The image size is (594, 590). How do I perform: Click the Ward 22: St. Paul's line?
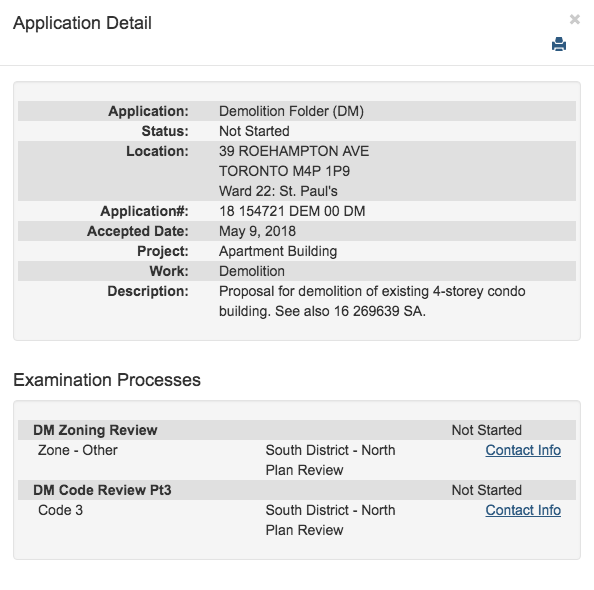(278, 191)
